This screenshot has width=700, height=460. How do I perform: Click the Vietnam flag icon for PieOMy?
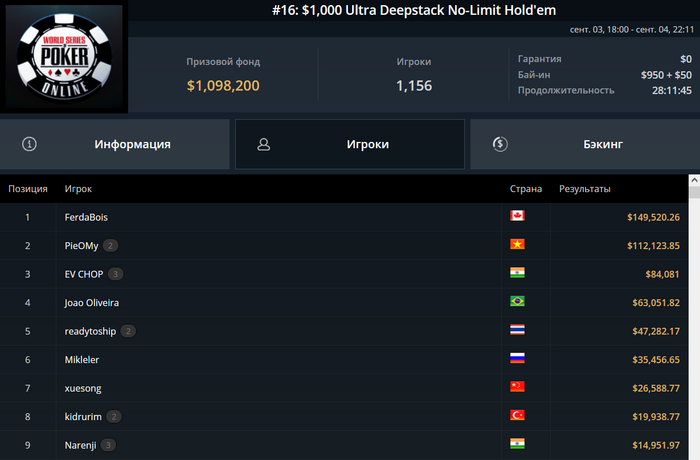[x=517, y=244]
